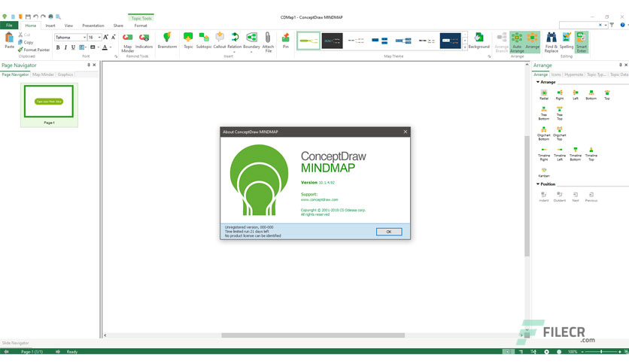The image size is (629, 364).
Task: Expand the Map Theme gallery
Action: pos(465,47)
